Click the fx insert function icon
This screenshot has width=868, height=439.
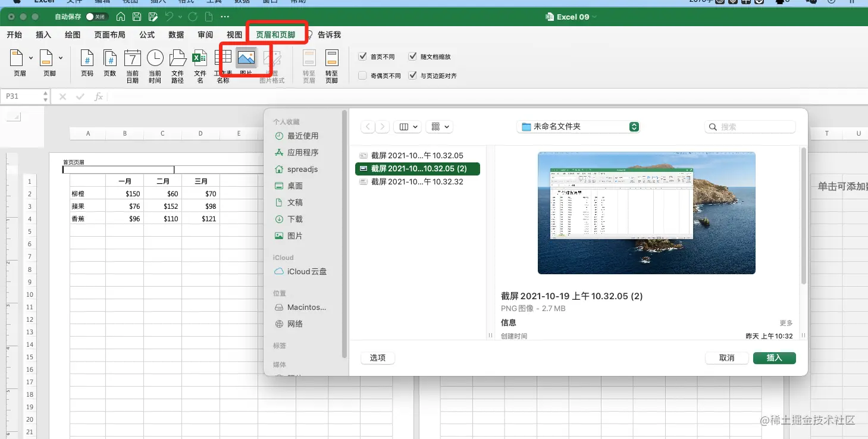pos(99,96)
